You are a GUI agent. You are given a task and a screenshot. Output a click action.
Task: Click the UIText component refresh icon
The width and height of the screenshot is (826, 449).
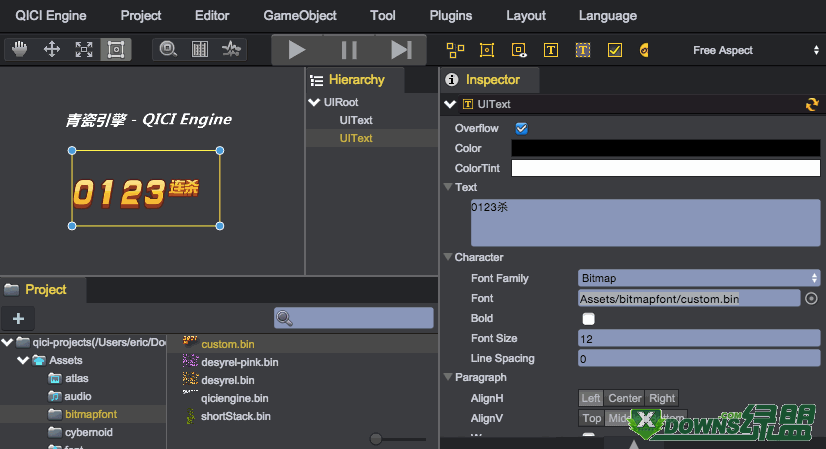coord(812,104)
